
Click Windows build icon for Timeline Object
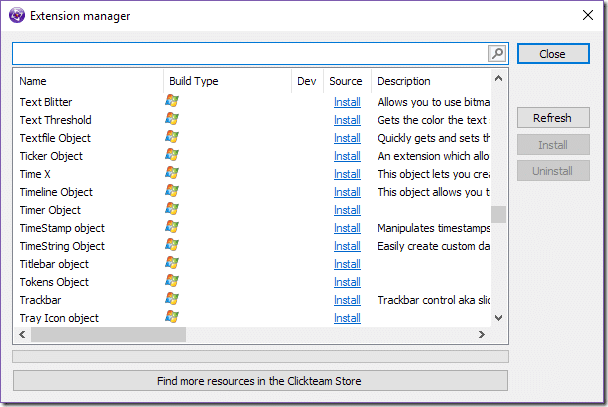(x=172, y=191)
